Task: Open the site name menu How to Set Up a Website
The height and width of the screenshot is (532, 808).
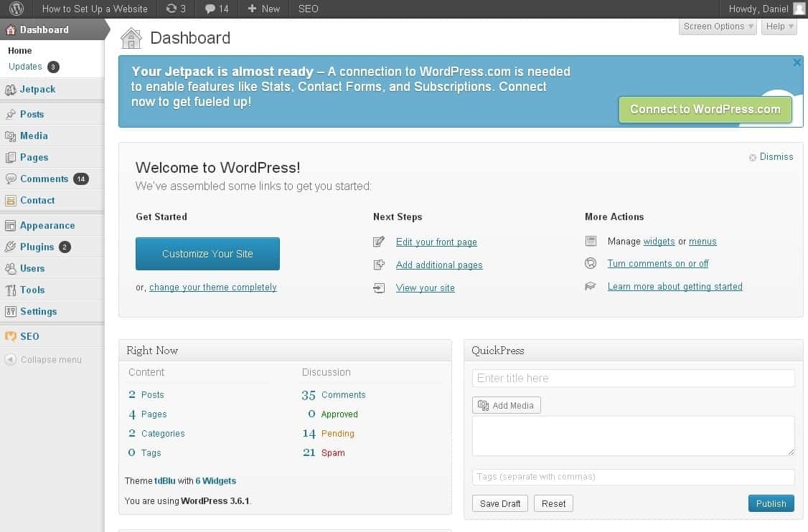Action: click(x=95, y=9)
